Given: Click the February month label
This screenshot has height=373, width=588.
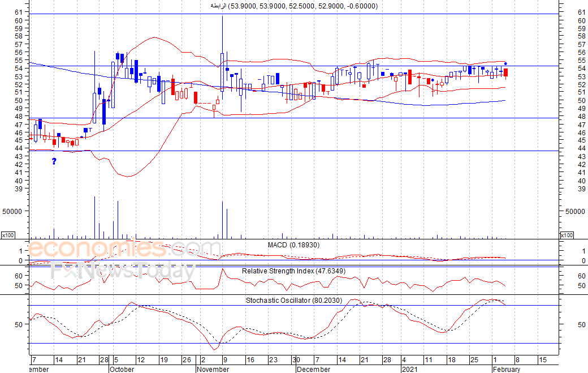Looking at the screenshot, I should point(507,369).
